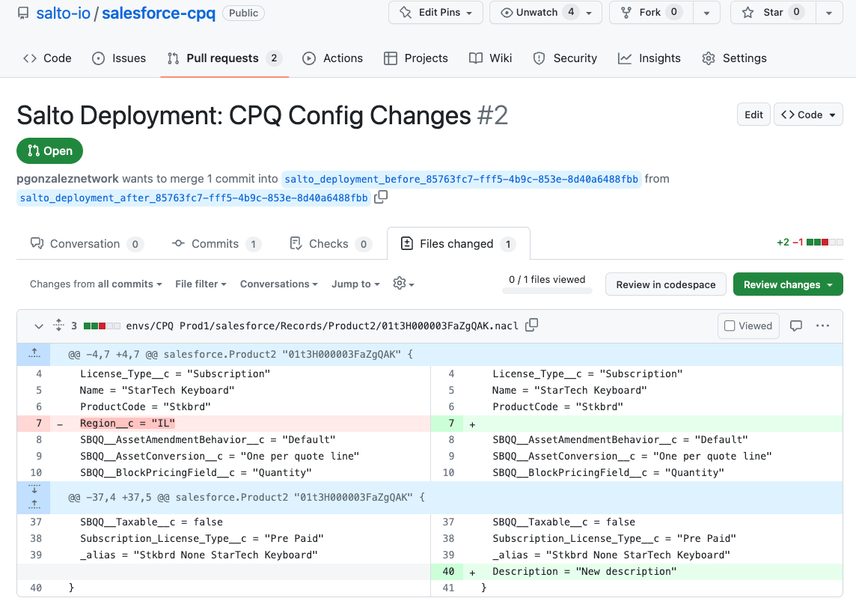Open the Issues tab
This screenshot has height=616, width=856.
[x=119, y=58]
